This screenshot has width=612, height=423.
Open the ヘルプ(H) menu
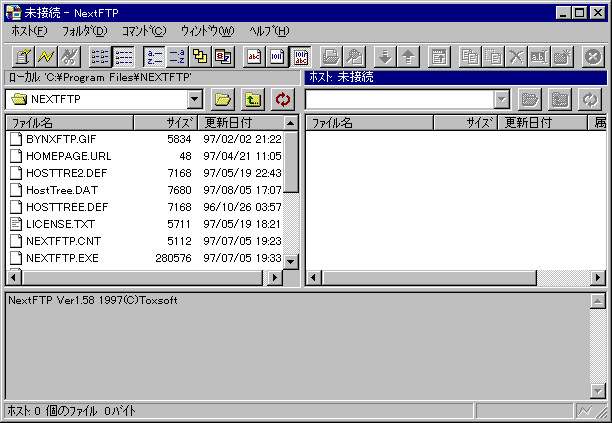pyautogui.click(x=269, y=31)
